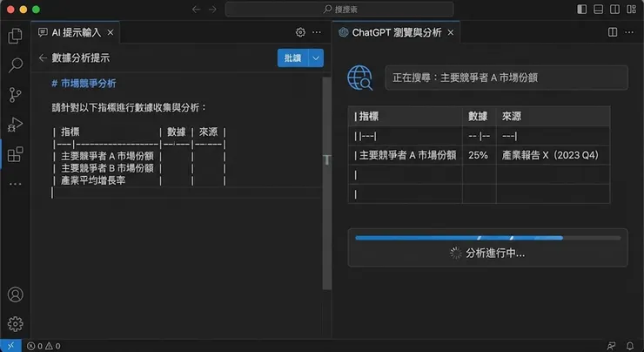This screenshot has height=352, width=644.
Task: Click the 正在搜尋 status field
Action: (x=506, y=78)
